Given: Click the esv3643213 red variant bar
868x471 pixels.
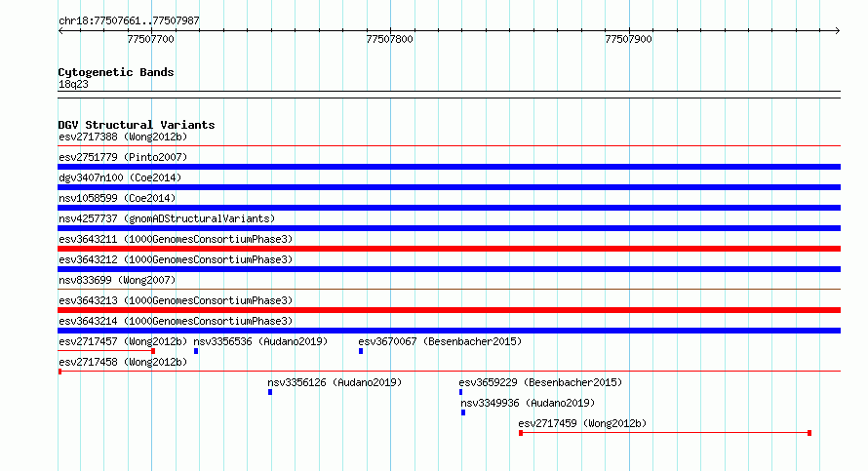Looking at the screenshot, I should [x=449, y=310].
